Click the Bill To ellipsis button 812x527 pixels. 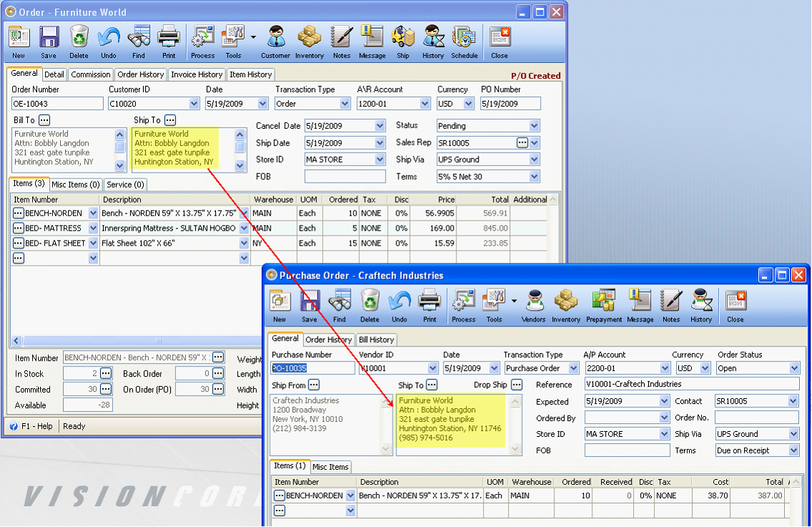(x=44, y=120)
